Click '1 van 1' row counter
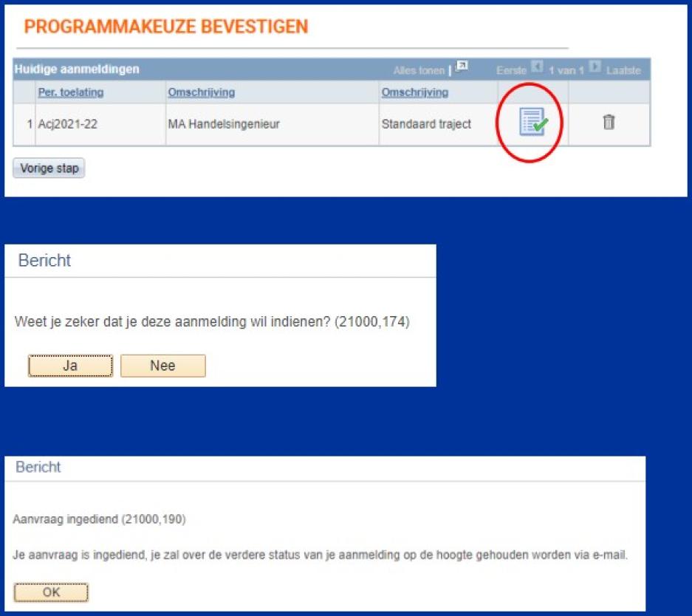This screenshot has height=616, width=692. [566, 70]
